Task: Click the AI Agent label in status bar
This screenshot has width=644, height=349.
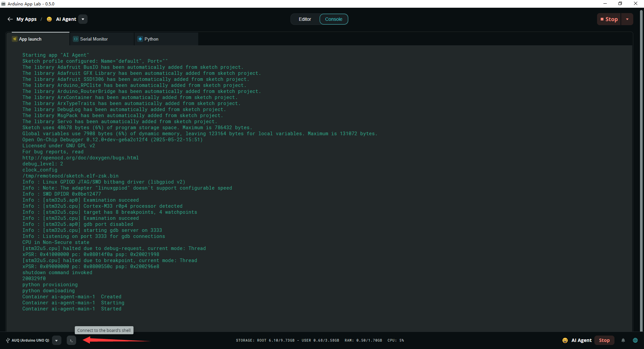Action: 582,340
